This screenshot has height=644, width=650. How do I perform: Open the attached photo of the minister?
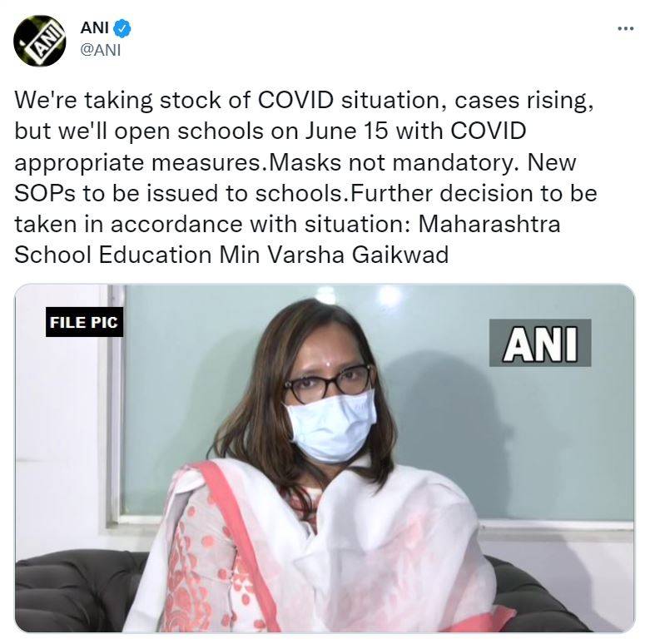coord(325,458)
